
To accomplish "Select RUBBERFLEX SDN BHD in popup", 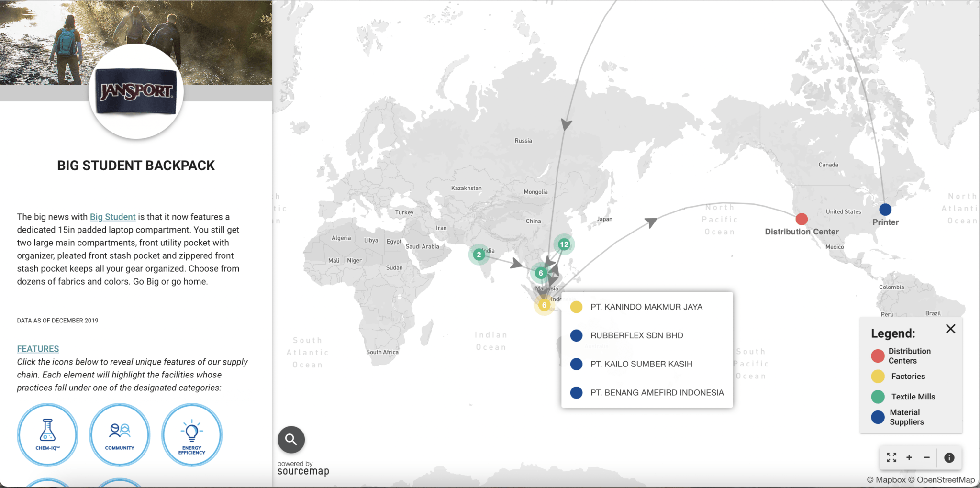I will 647,335.
